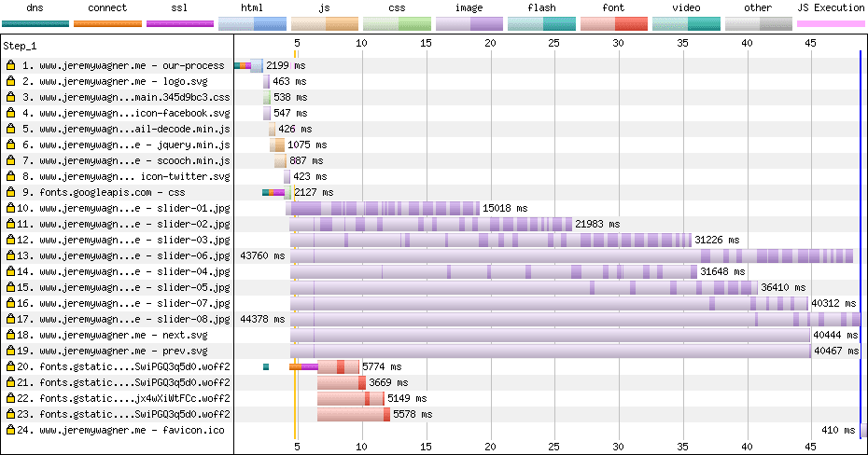Click the lock icon for jquery.min.js row
This screenshot has width=868, height=455.
pos(10,145)
